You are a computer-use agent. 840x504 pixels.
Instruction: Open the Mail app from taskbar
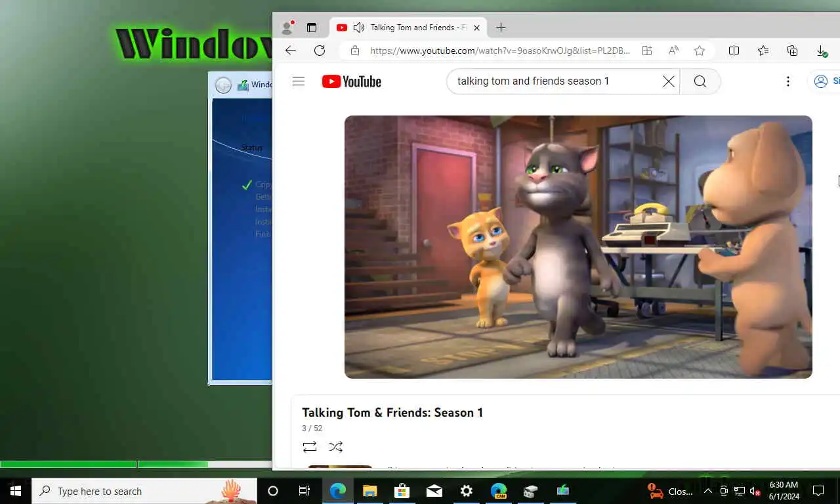point(434,491)
